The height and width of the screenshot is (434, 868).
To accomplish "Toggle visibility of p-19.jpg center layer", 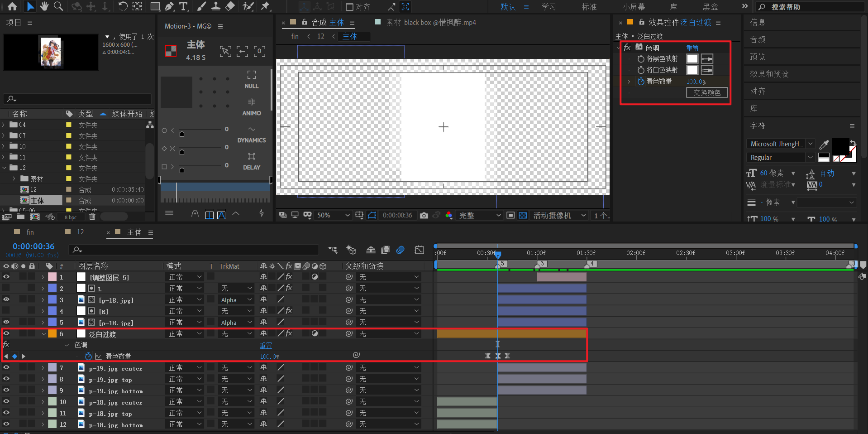I will click(6, 367).
